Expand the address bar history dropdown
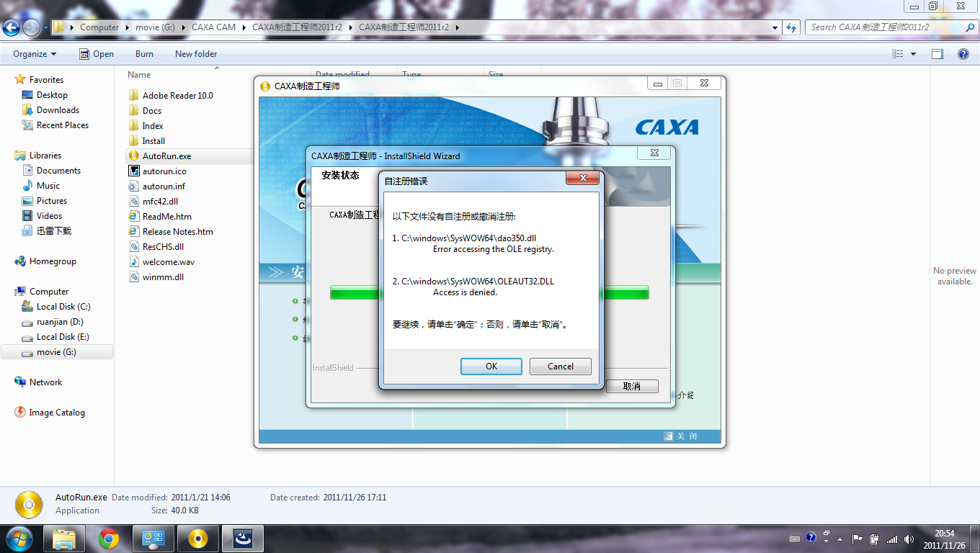Screen dimensions: 980x553 [775, 27]
